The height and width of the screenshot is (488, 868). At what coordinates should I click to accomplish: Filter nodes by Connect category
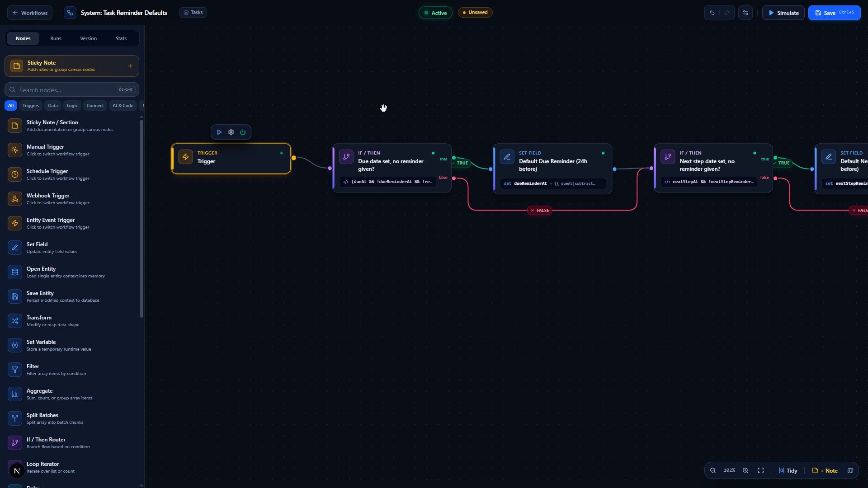[x=95, y=106]
